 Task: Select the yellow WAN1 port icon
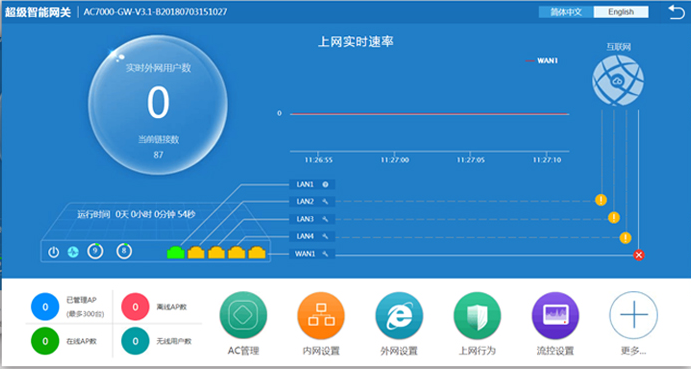pos(257,252)
